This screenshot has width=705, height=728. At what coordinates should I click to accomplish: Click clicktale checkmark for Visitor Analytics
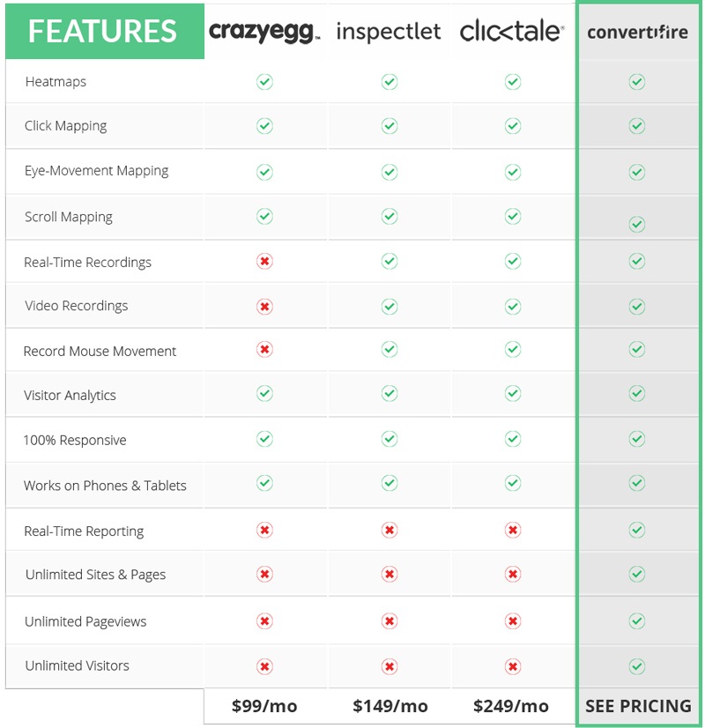tap(513, 393)
